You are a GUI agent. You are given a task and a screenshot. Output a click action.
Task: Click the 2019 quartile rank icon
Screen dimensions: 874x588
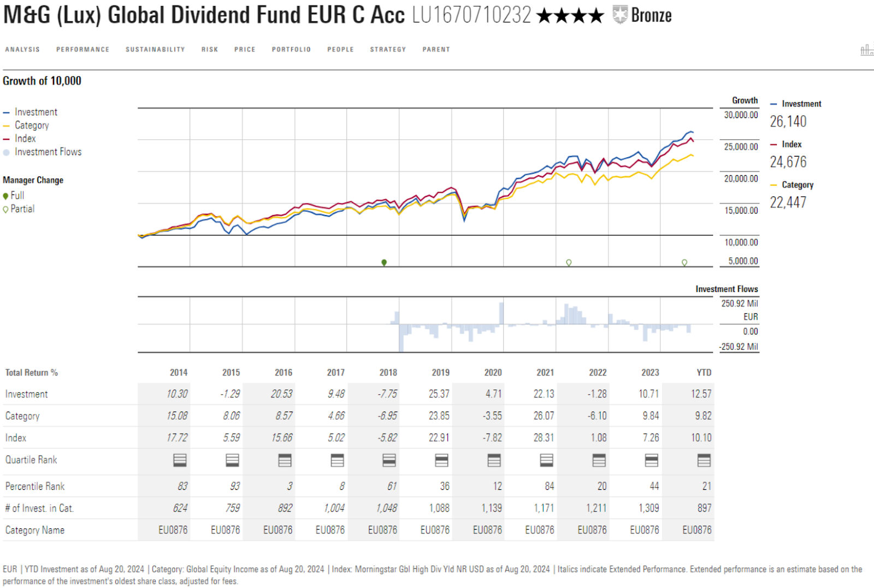coord(441,460)
